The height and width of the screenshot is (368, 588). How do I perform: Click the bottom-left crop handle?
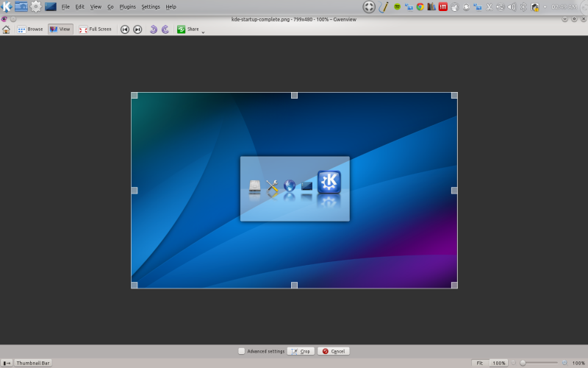pyautogui.click(x=135, y=285)
